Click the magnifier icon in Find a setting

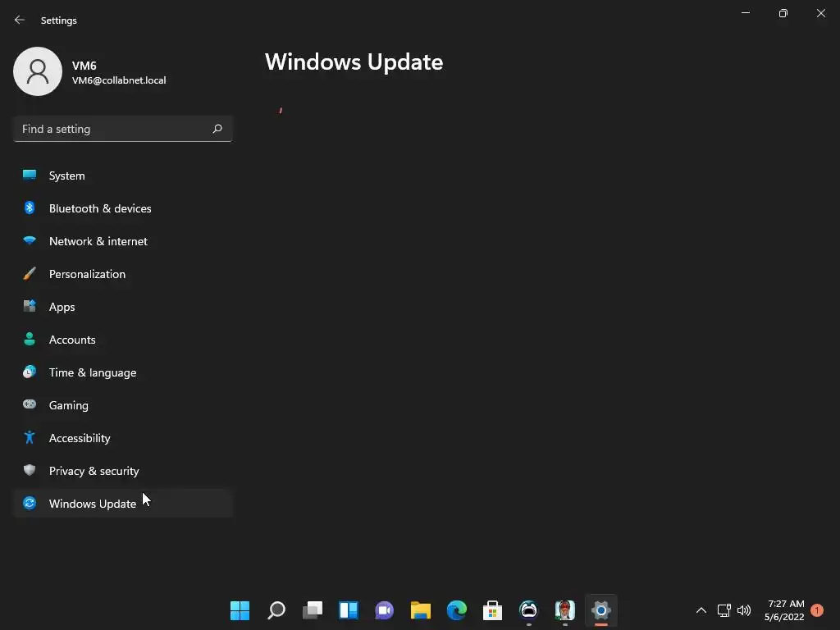coord(217,129)
